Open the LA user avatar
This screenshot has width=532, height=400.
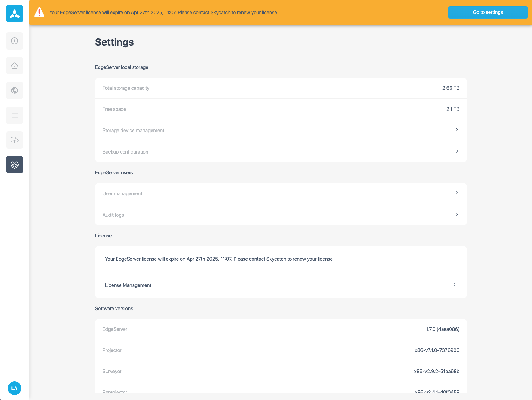[15, 388]
